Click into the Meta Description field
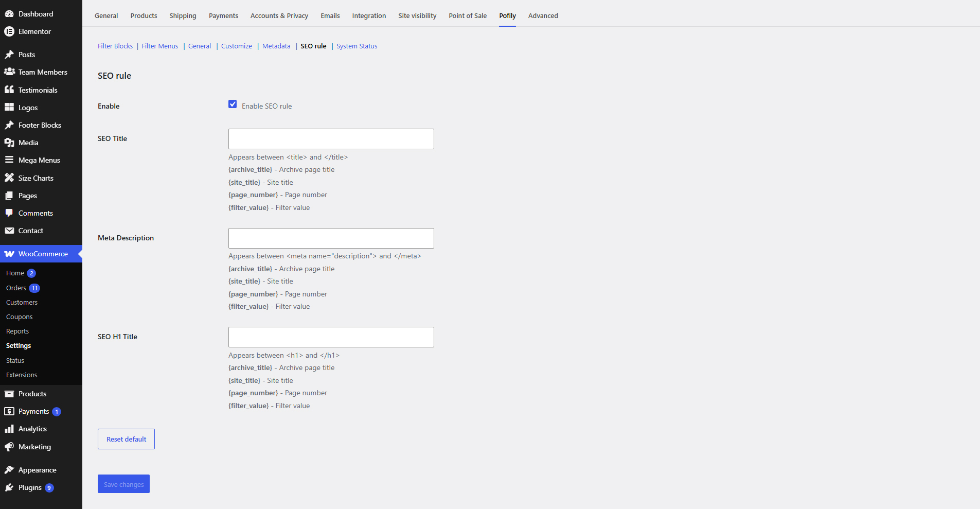The height and width of the screenshot is (509, 980). click(x=331, y=238)
